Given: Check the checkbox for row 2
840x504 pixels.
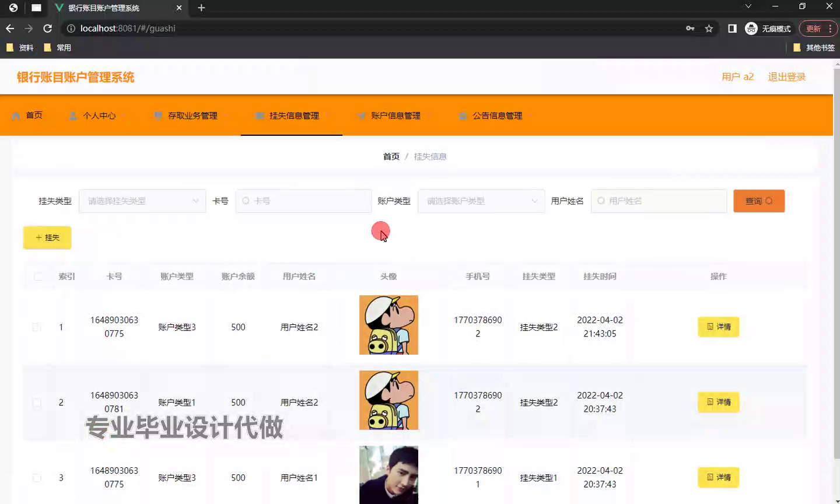Looking at the screenshot, I should 37,402.
